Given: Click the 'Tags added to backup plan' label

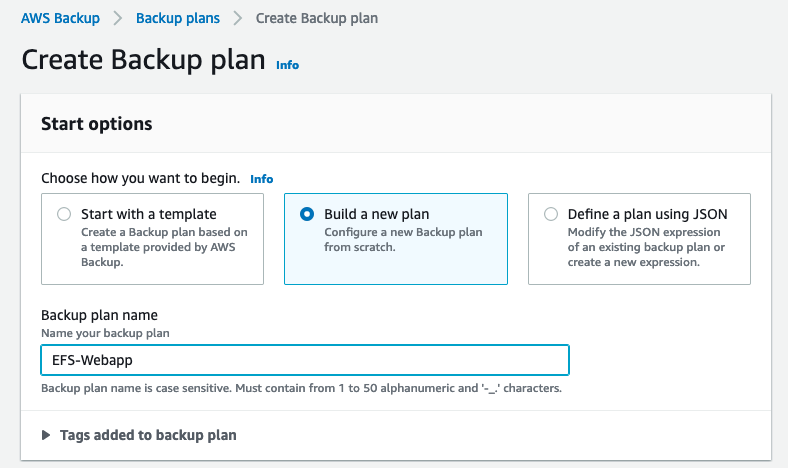Looking at the screenshot, I should 148,436.
